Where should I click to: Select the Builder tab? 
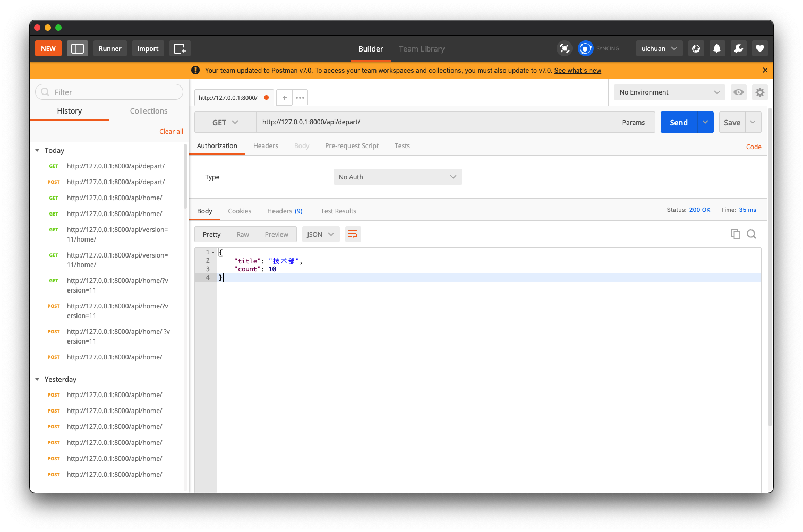click(371, 49)
